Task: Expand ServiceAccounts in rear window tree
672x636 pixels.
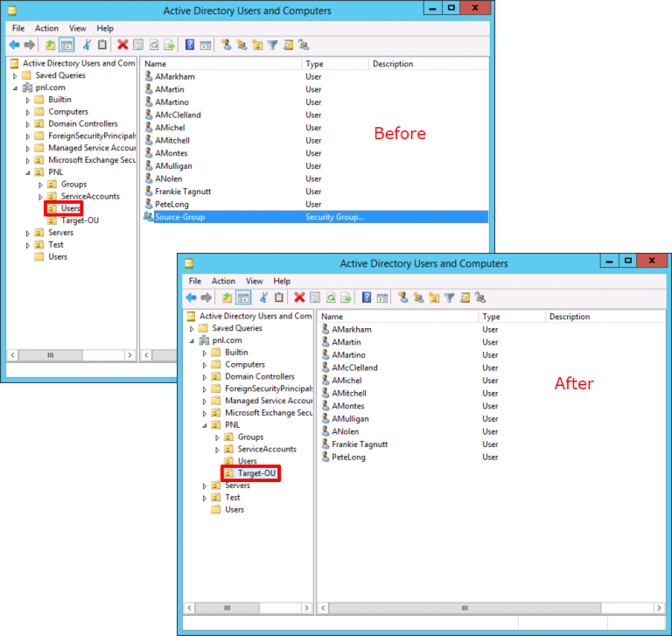Action: point(41,197)
